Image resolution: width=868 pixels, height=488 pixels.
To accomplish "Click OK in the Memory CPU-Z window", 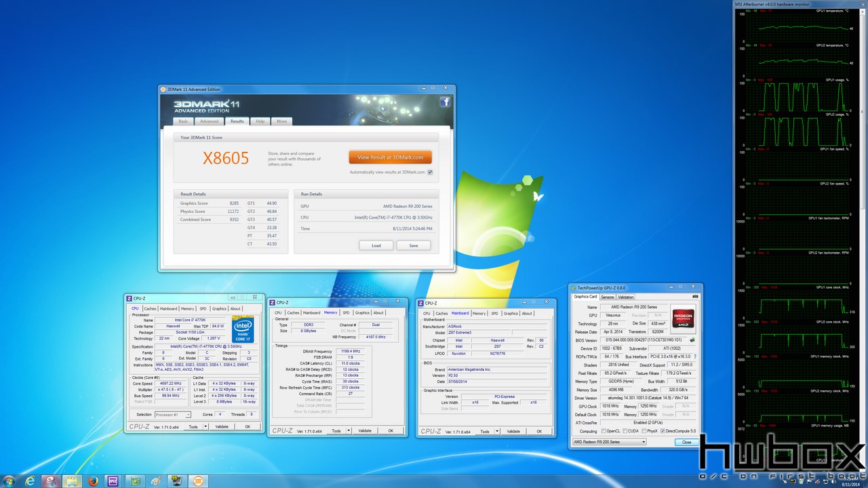I will pos(391,430).
